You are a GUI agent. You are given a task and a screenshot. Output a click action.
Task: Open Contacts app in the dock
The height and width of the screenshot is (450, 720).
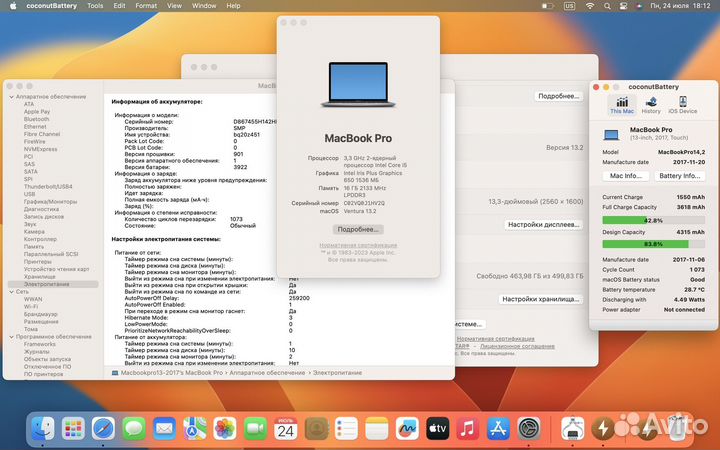pos(316,429)
